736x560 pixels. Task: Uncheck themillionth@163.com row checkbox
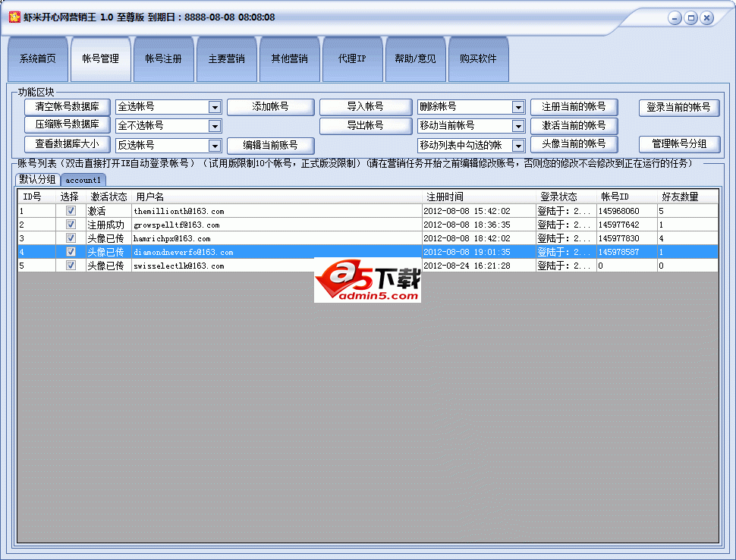[x=71, y=211]
